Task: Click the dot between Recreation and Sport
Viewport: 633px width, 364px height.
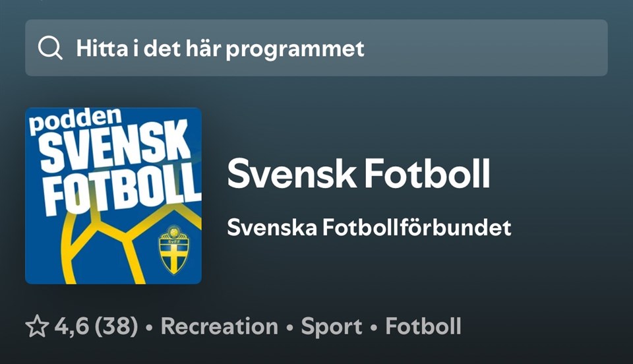Action: click(x=289, y=327)
